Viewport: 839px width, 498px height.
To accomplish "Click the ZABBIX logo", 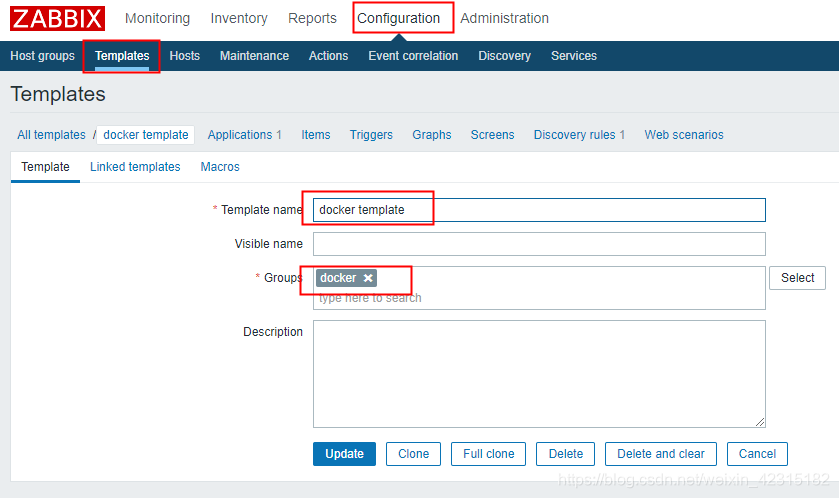I will point(57,18).
